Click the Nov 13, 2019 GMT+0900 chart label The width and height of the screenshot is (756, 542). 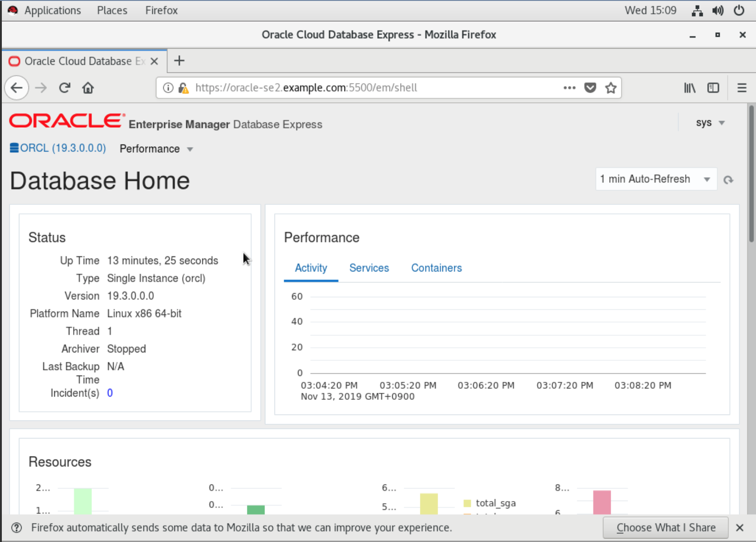pos(358,397)
